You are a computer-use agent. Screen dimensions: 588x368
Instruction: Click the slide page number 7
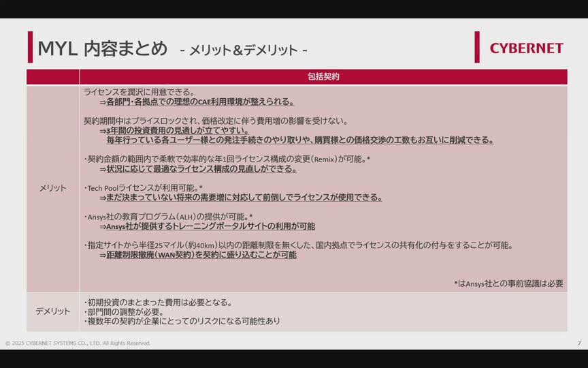coord(578,343)
